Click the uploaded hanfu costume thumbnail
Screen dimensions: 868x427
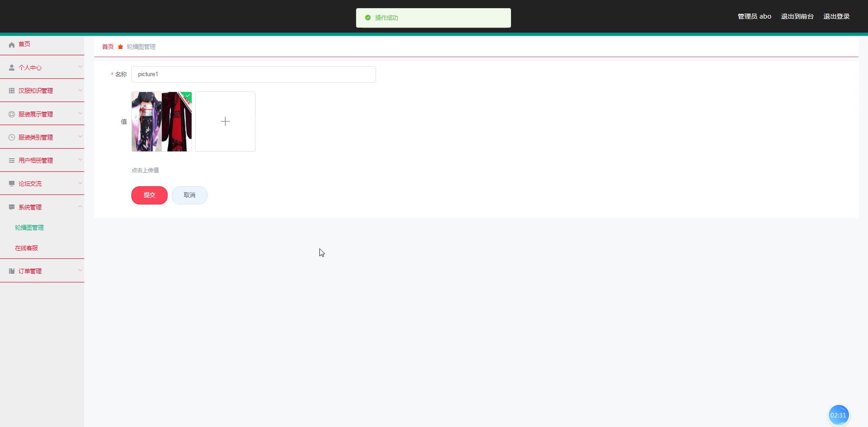click(x=162, y=121)
